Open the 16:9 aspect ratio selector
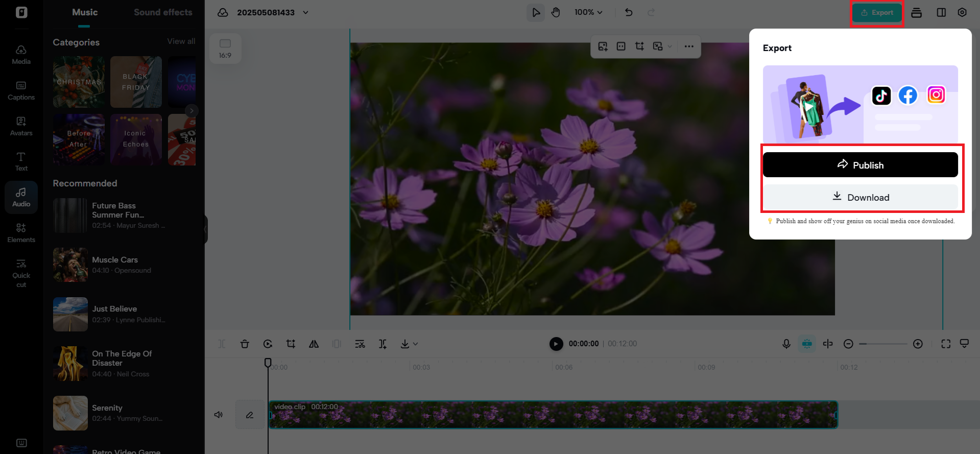 pos(225,49)
